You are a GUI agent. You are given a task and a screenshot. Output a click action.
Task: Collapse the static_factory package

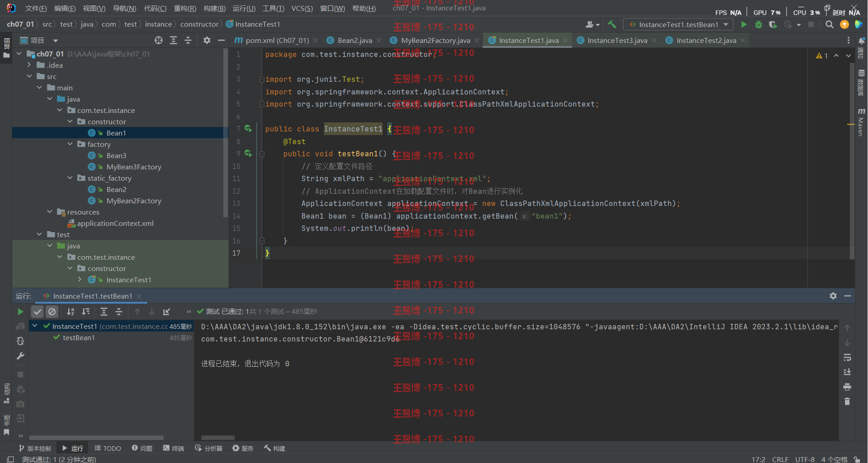click(x=70, y=178)
